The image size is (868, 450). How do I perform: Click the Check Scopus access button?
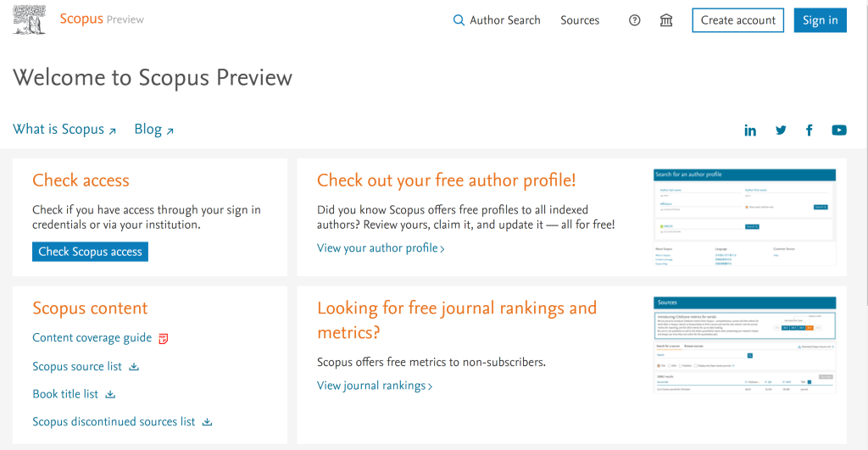point(90,252)
